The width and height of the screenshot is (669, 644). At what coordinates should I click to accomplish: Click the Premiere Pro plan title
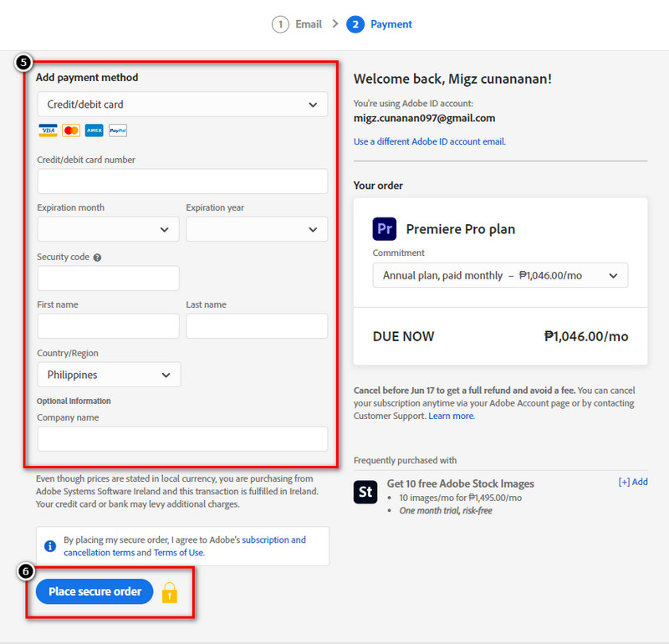tap(461, 229)
